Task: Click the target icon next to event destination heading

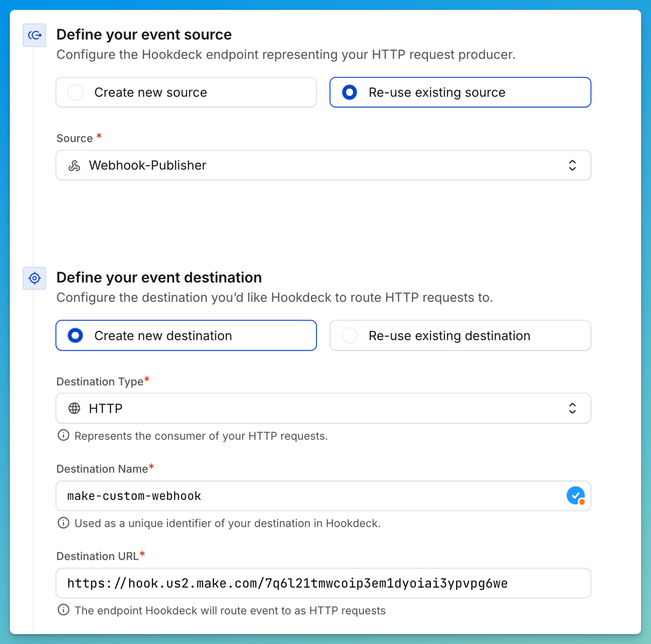Action: (x=34, y=278)
